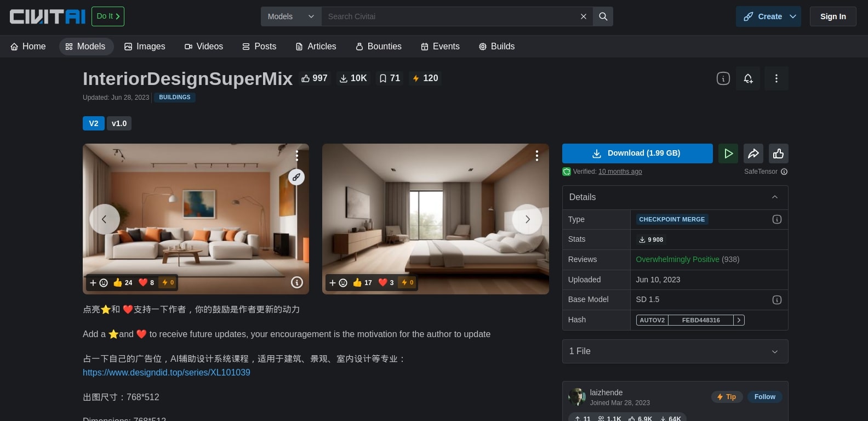The width and height of the screenshot is (868, 421).
Task: Open the notification bell icon
Action: (748, 78)
